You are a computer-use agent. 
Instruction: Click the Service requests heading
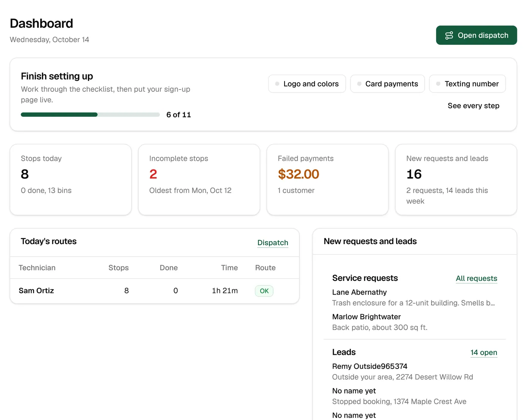365,278
